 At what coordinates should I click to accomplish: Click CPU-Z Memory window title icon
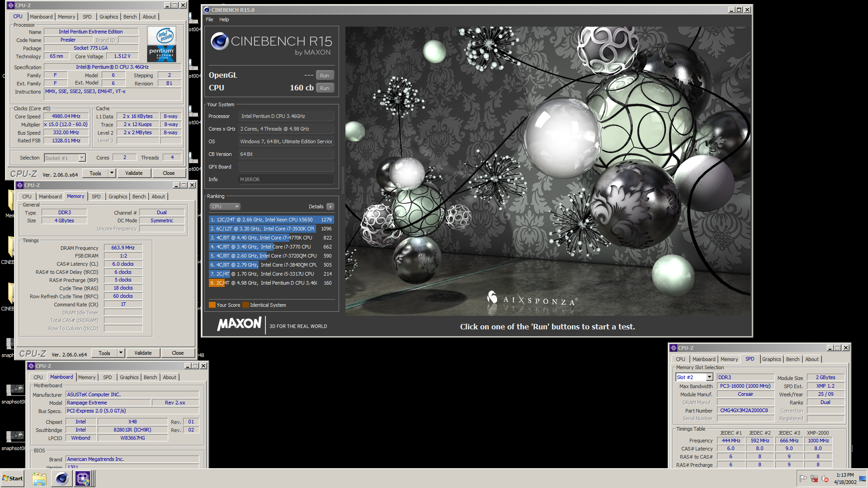pyautogui.click(x=19, y=185)
